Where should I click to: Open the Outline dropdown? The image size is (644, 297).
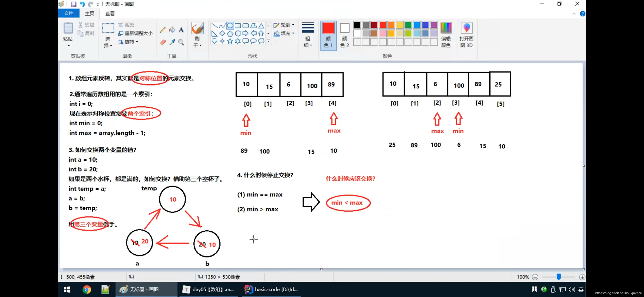click(x=284, y=25)
